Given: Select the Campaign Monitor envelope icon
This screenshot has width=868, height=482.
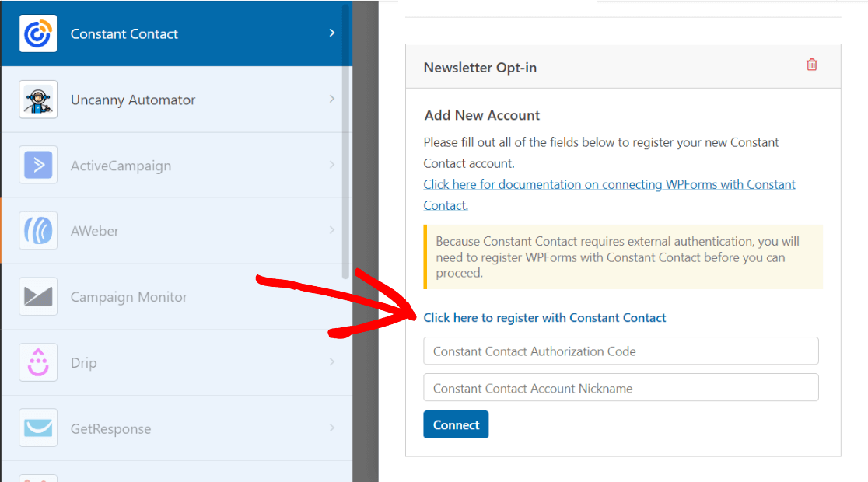Looking at the screenshot, I should point(37,296).
